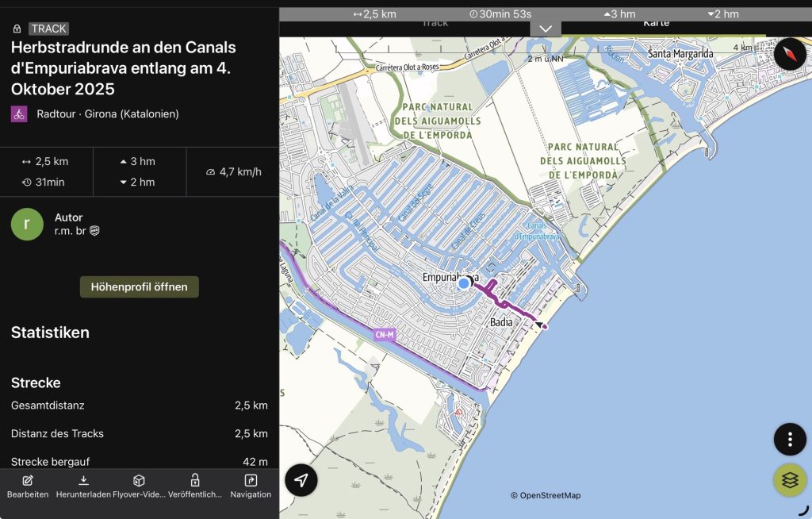Viewport: 812px width, 519px height.
Task: Open the OpenStreetMap attribution link
Action: click(546, 495)
